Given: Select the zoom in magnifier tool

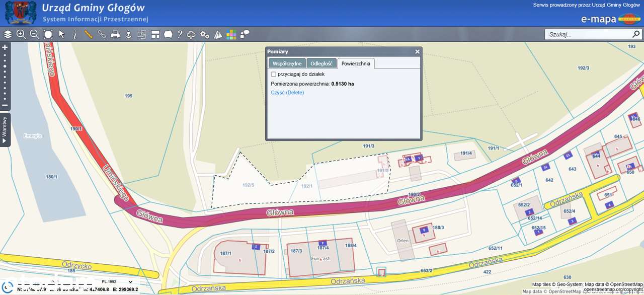Looking at the screenshot, I should [21, 34].
